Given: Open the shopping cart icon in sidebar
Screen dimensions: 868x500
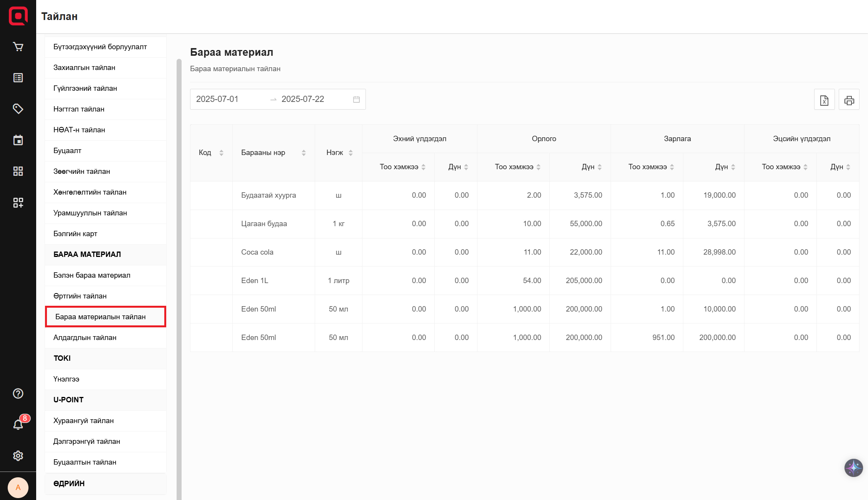Looking at the screenshot, I should (18, 47).
